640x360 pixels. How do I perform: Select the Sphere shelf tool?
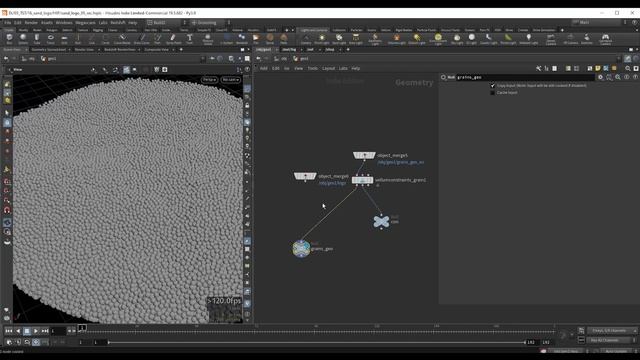[x=23, y=39]
